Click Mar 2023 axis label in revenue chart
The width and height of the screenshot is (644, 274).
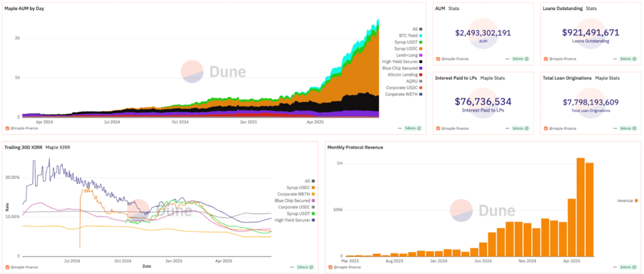tap(350, 261)
